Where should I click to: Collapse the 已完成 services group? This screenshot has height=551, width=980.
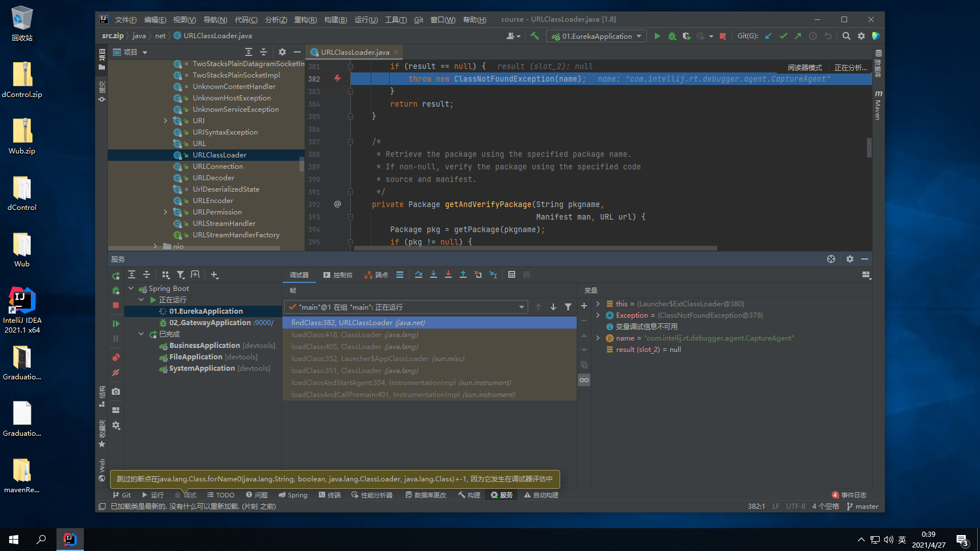141,334
